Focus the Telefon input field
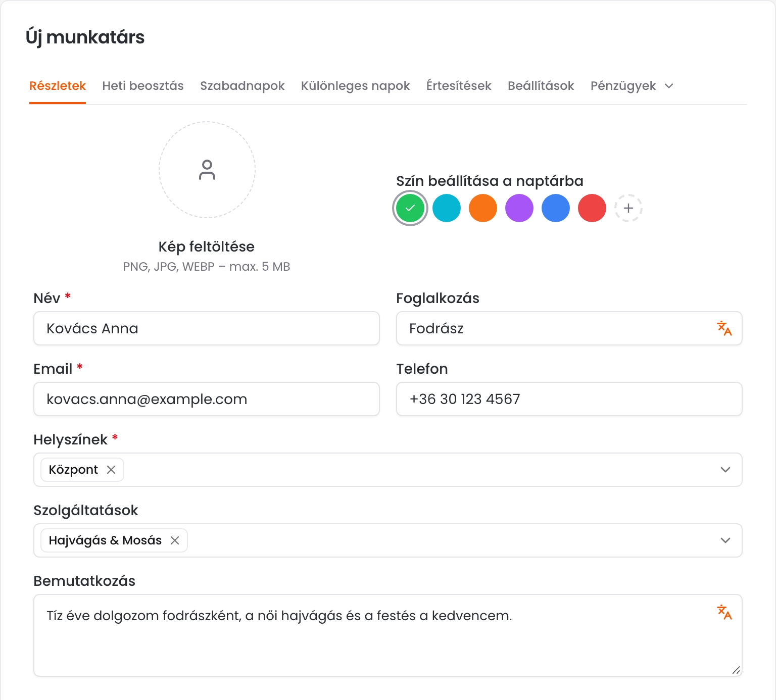Viewport: 776px width, 700px height. pyautogui.click(x=569, y=399)
